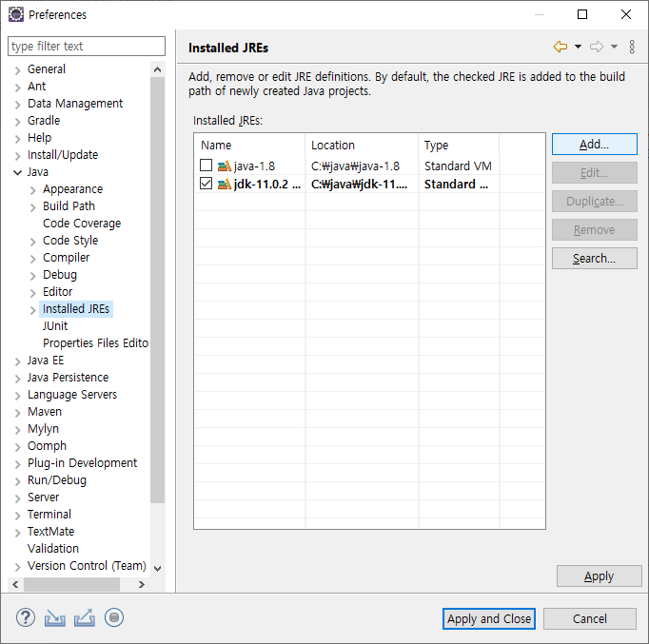Click the Remove button
The height and width of the screenshot is (644, 649).
point(594,230)
